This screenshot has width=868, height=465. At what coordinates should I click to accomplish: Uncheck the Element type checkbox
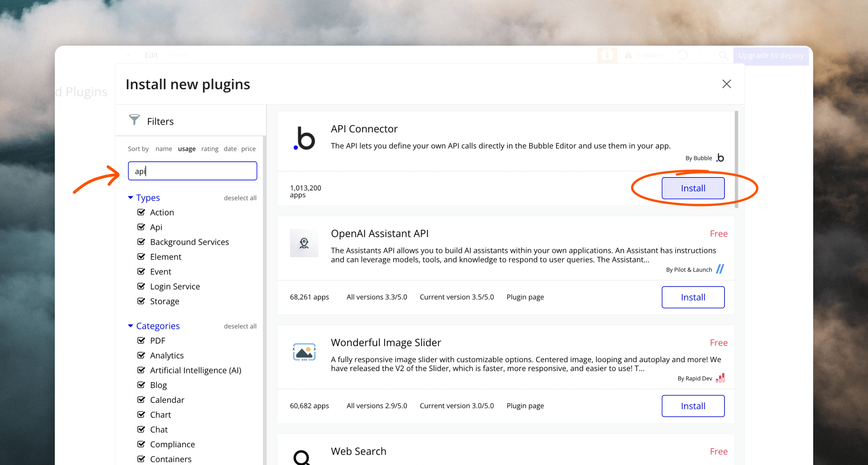click(x=141, y=257)
